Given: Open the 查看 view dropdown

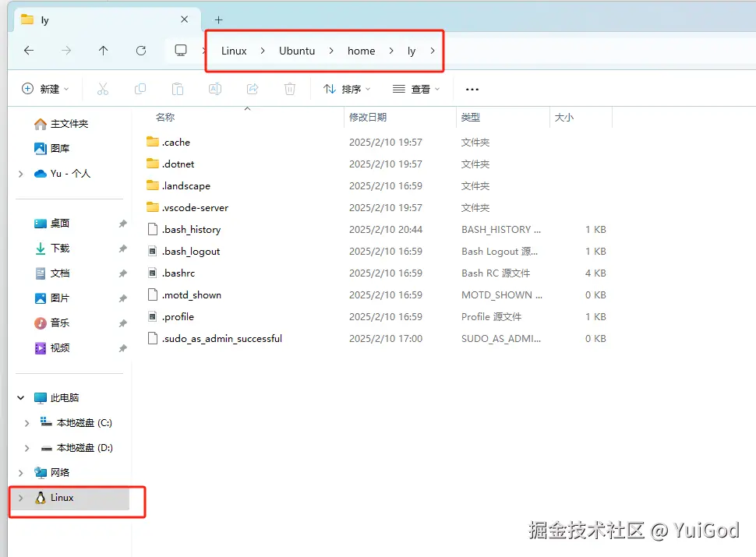Looking at the screenshot, I should click(x=416, y=89).
